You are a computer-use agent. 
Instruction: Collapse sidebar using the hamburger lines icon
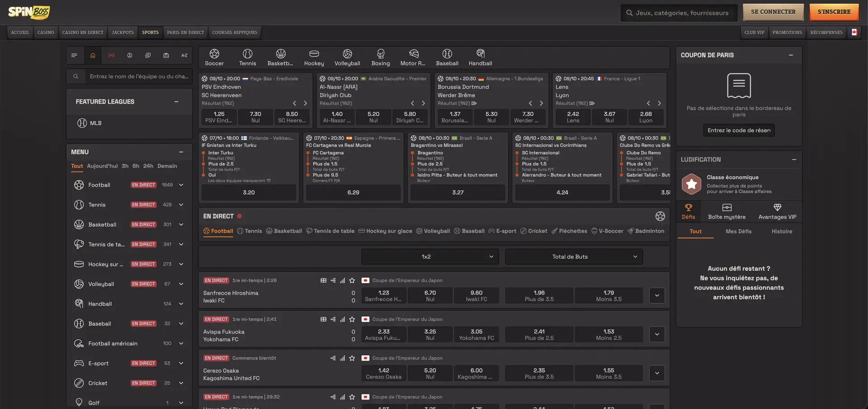click(x=74, y=55)
